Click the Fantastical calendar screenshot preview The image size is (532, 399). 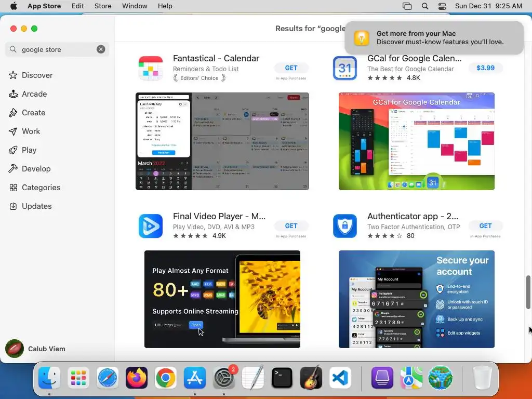[222, 141]
